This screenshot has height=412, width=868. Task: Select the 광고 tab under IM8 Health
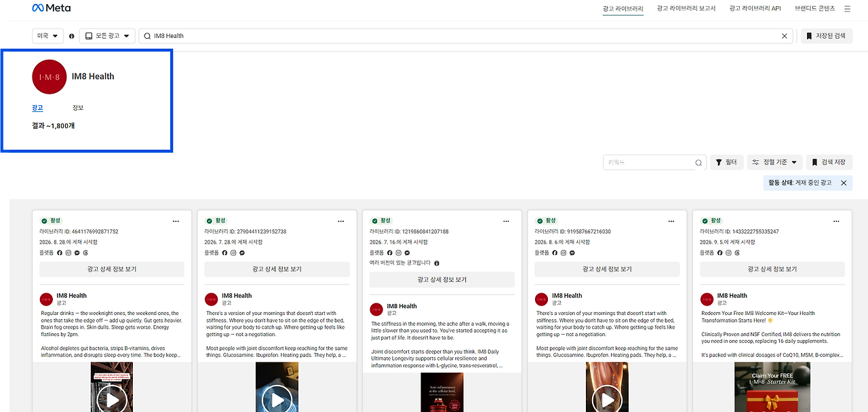pos(37,108)
